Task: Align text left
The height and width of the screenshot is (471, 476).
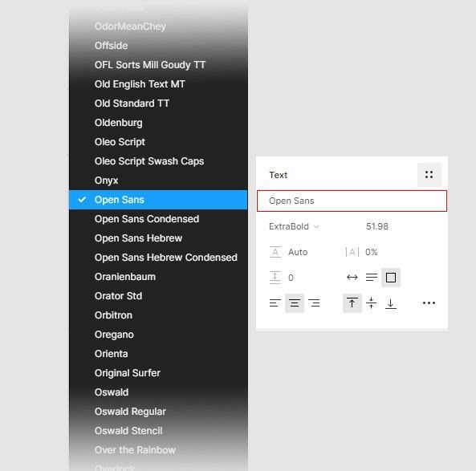Action: (x=275, y=302)
